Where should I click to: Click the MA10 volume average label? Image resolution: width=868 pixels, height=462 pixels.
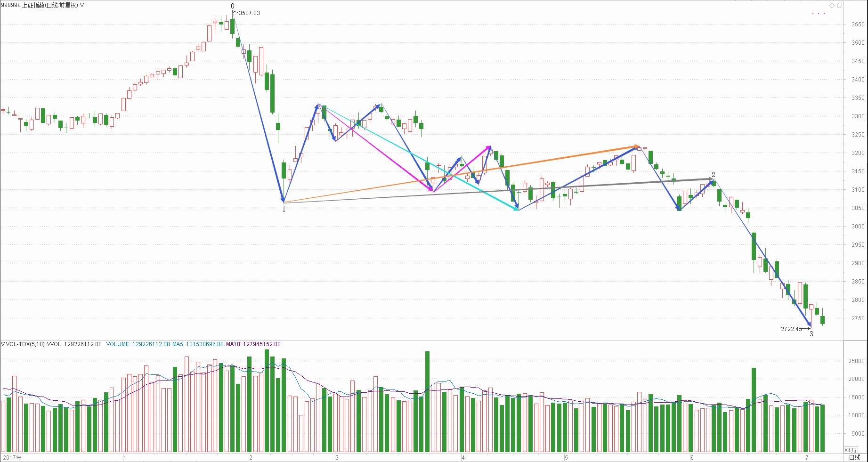(253, 344)
